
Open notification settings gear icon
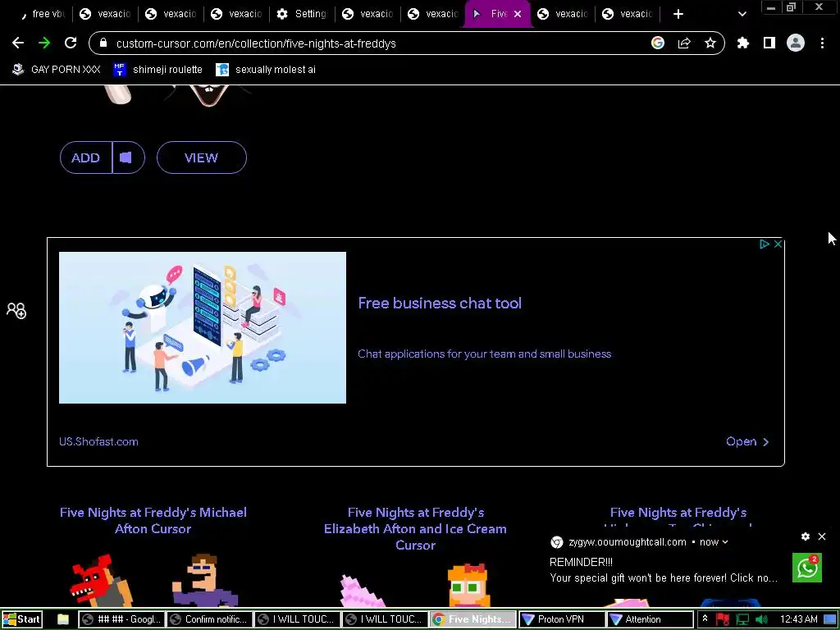(x=806, y=536)
